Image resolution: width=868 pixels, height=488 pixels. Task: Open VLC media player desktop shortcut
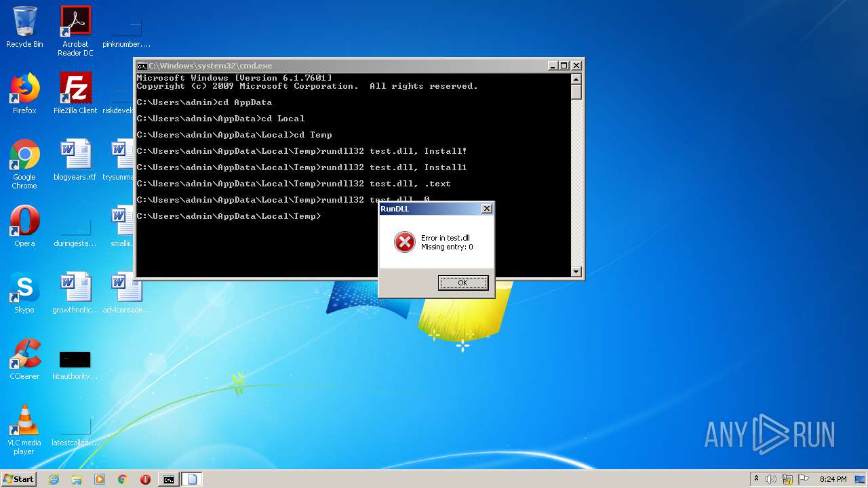[x=24, y=430]
